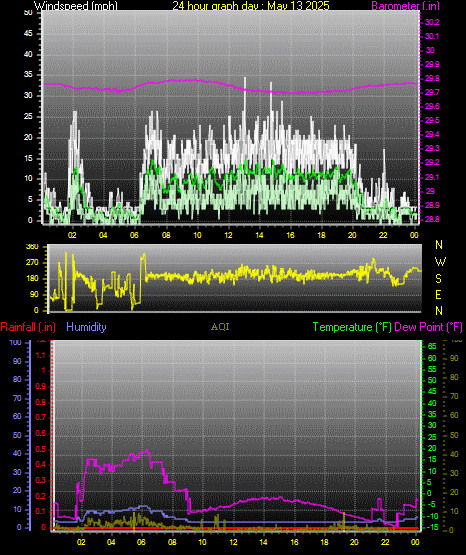The image size is (466, 555).
Task: Click the barometer axis value 29.9
Action: click(432, 64)
